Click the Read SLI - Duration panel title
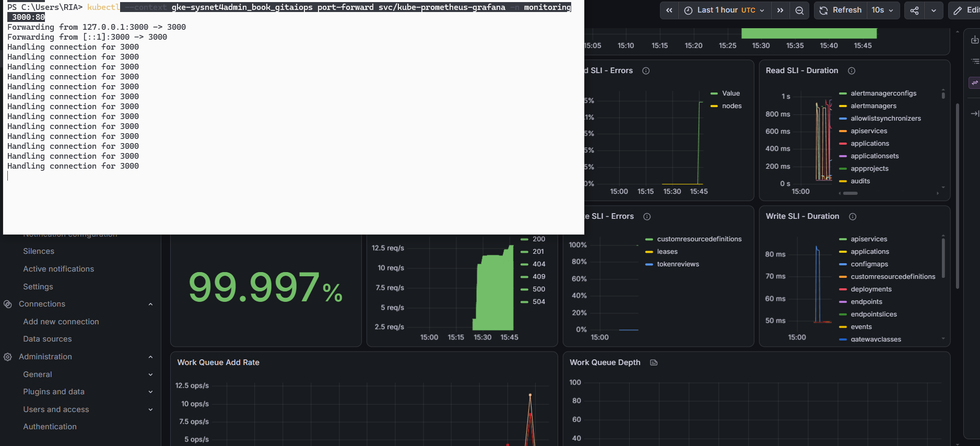980x446 pixels. pyautogui.click(x=802, y=71)
